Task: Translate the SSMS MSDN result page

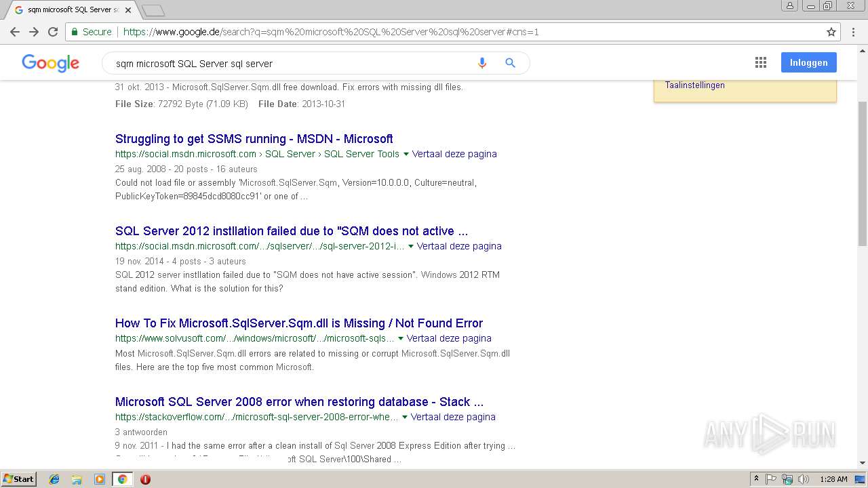Action: pyautogui.click(x=454, y=154)
